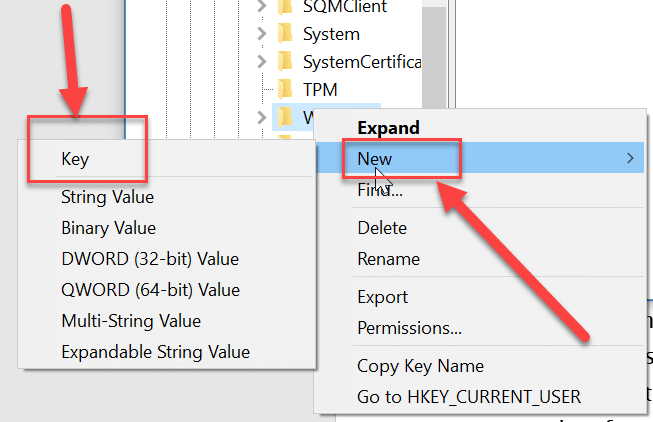Viewport: 653px width, 422px height.
Task: Choose Key from the New submenu
Action: pyautogui.click(x=75, y=158)
